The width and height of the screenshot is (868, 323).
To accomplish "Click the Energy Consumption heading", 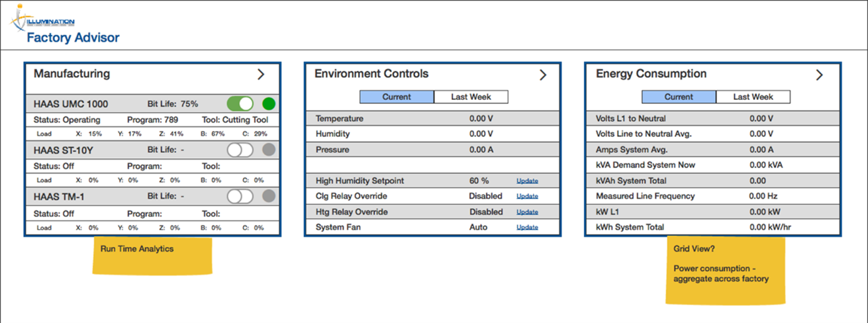I will tap(651, 74).
